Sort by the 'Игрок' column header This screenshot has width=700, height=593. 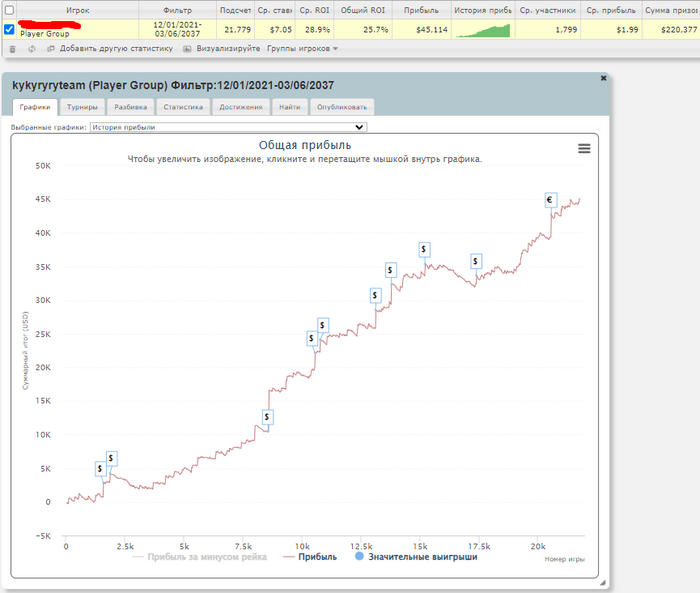click(x=78, y=10)
